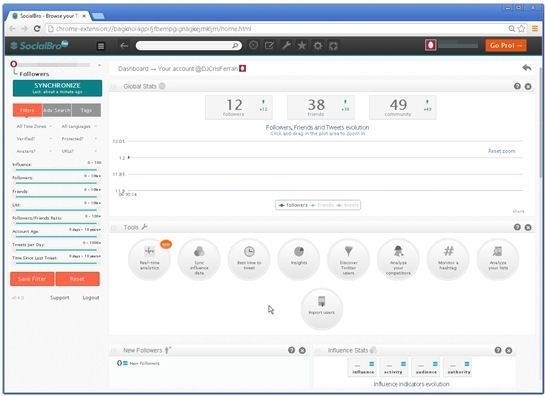Click Reset zoom on the chart
Screen dimensions: 545x396
(x=502, y=151)
